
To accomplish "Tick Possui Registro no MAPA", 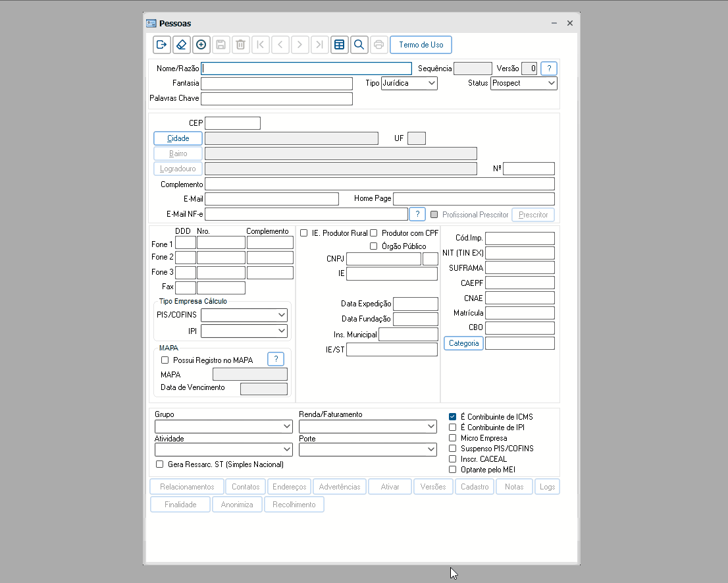I will [165, 360].
